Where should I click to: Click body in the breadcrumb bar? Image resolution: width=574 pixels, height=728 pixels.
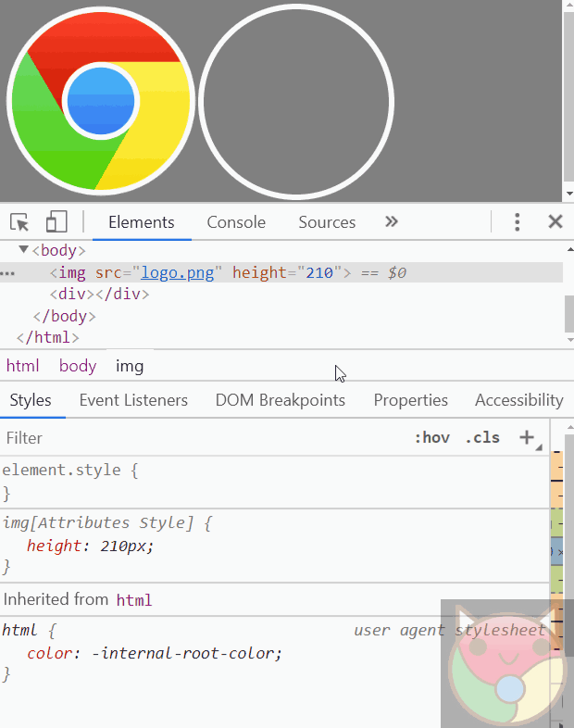78,367
